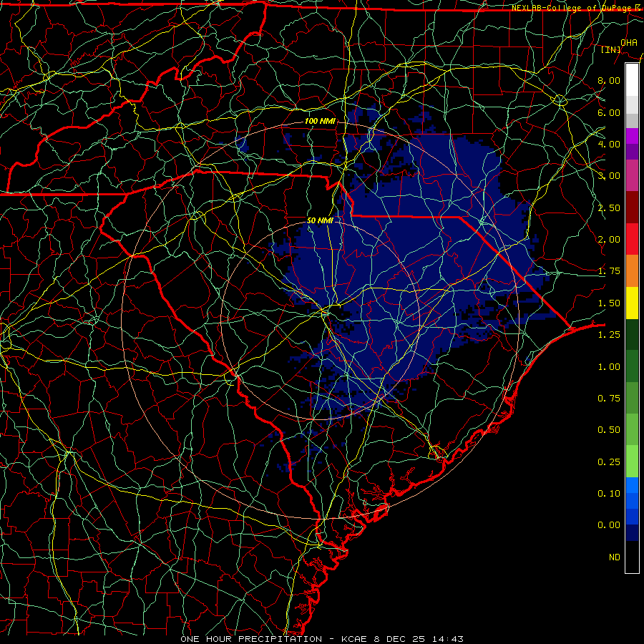Viewport: 644px width, 644px height.
Task: Pick the pink swatch beside 3.00
Action: click(x=632, y=175)
